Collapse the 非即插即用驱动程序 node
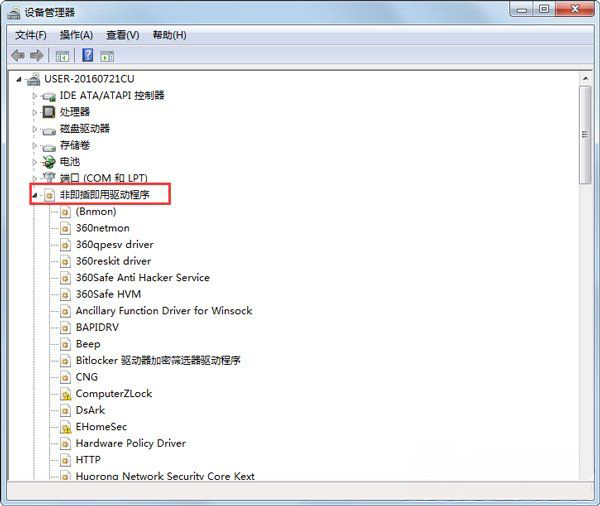 click(35, 196)
